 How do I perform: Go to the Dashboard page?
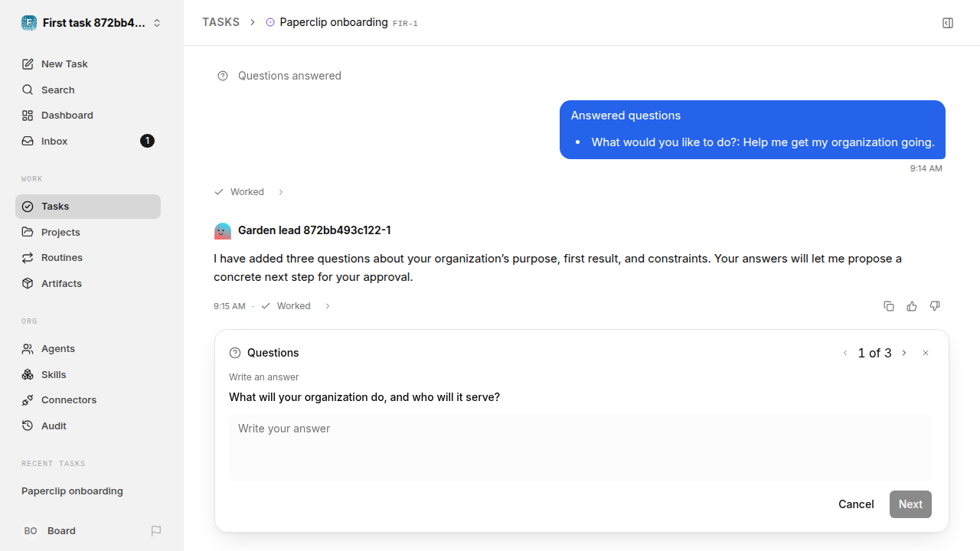coord(88,116)
